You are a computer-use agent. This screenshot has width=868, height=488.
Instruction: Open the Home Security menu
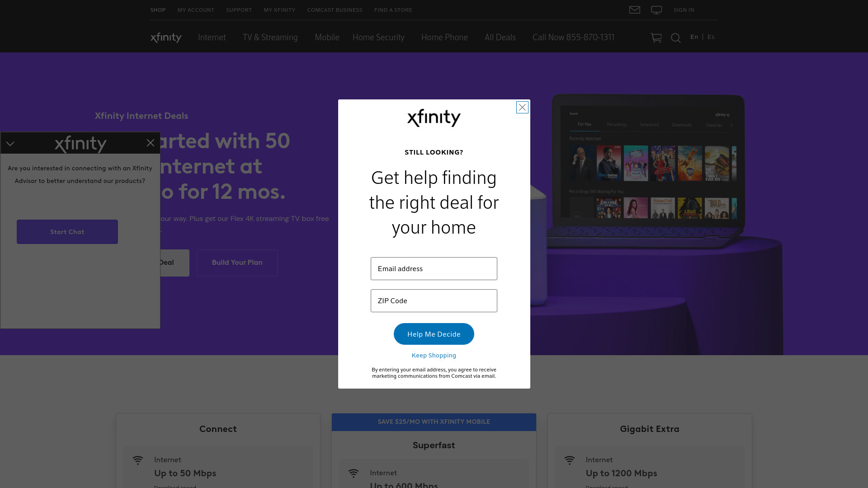[x=378, y=38]
